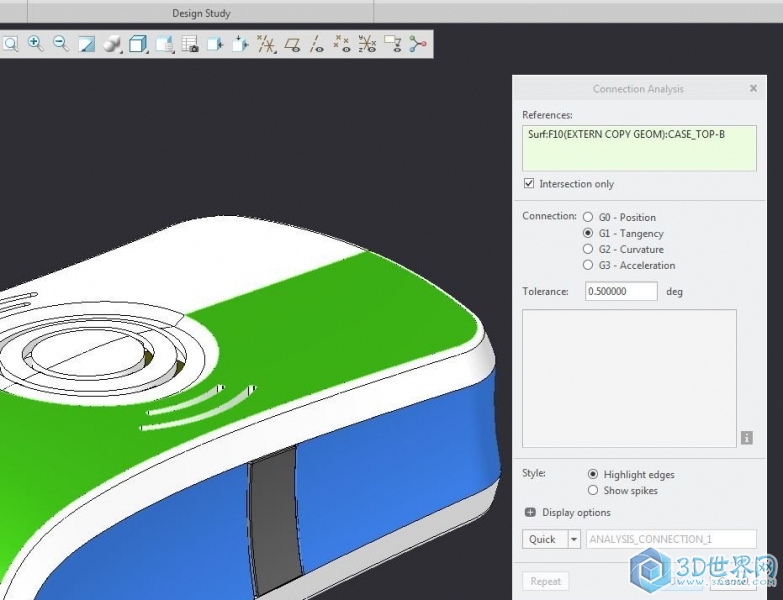Open the view manager icon
783x600 pixels.
pos(164,44)
